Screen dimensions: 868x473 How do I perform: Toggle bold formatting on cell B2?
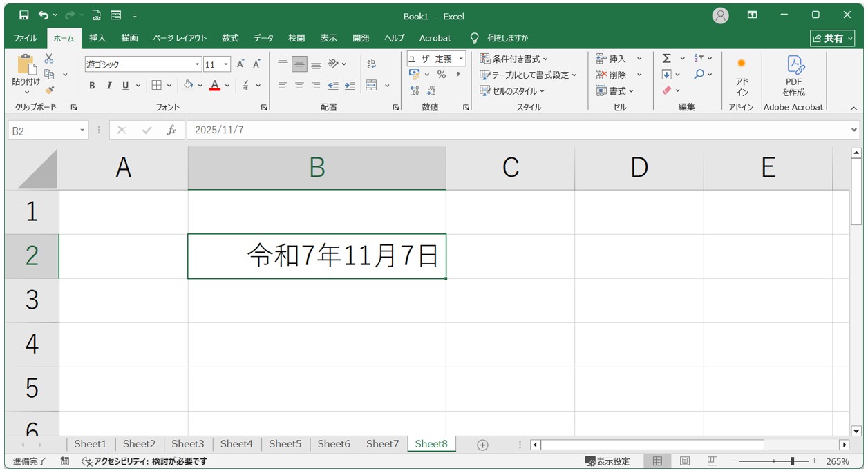click(x=91, y=86)
